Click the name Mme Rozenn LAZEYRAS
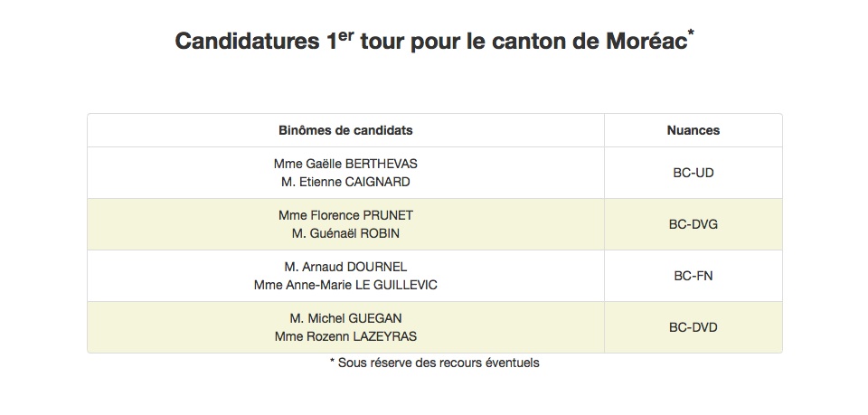 click(345, 336)
